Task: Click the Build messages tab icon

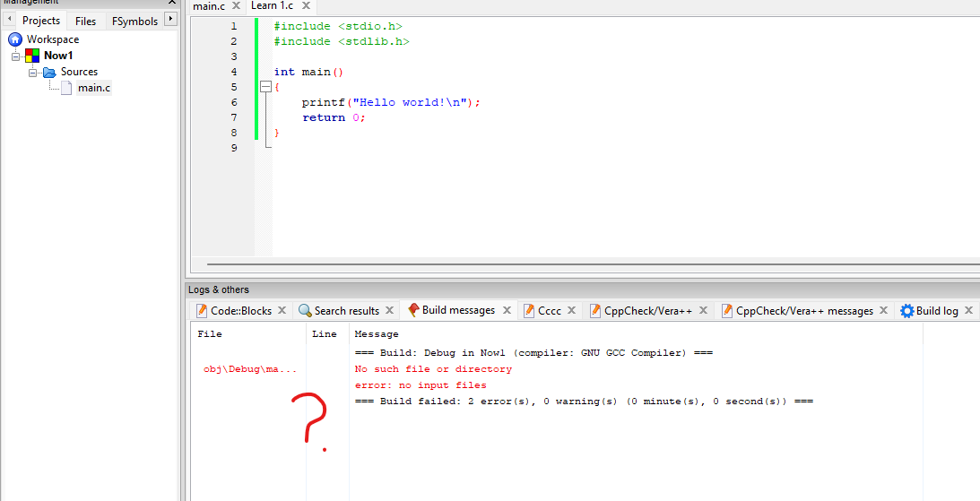Action: pos(413,310)
